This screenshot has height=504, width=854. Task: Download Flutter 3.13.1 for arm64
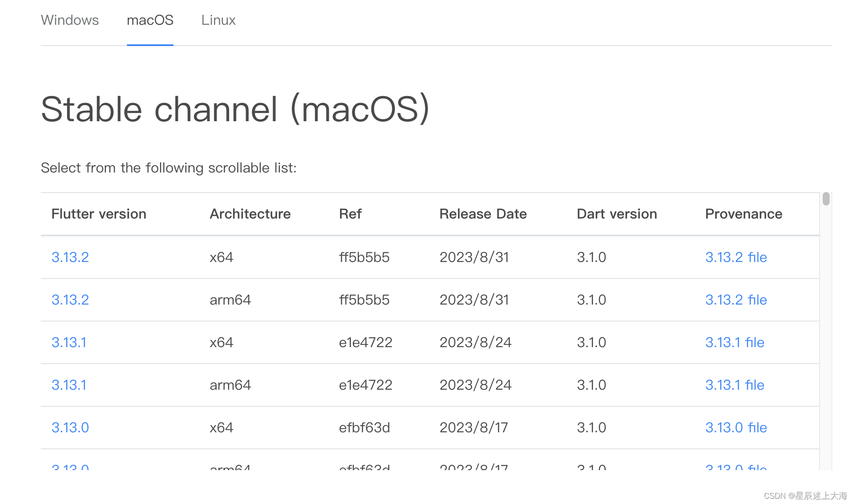(x=69, y=385)
